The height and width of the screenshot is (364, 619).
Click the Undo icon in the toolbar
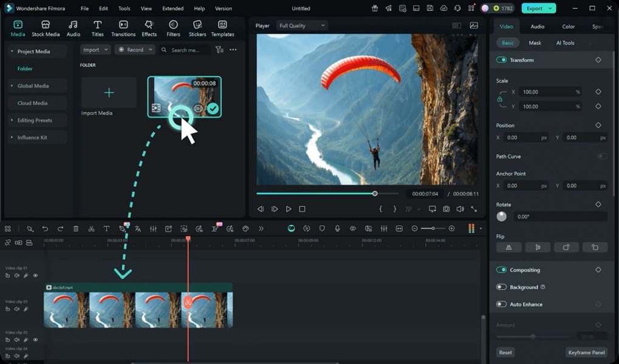click(45, 229)
